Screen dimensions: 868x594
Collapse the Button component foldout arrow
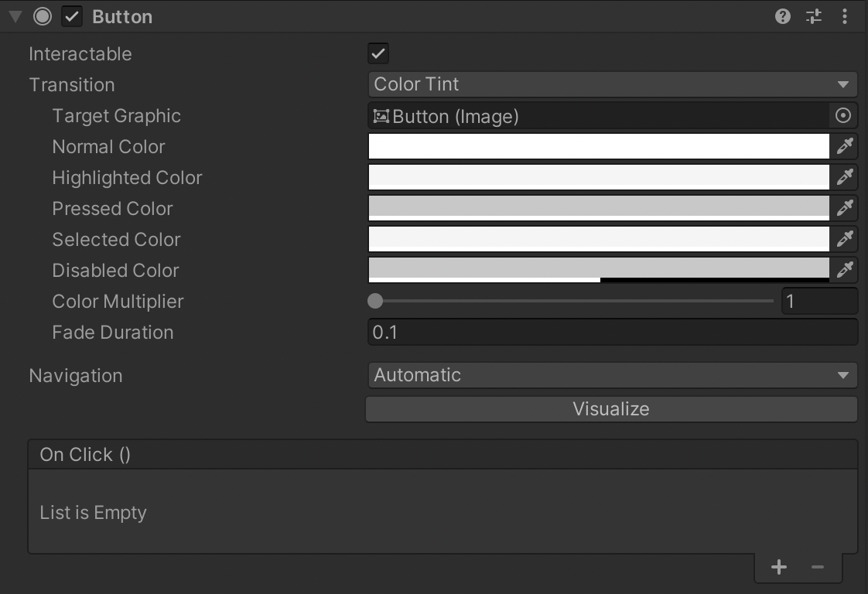(15, 16)
